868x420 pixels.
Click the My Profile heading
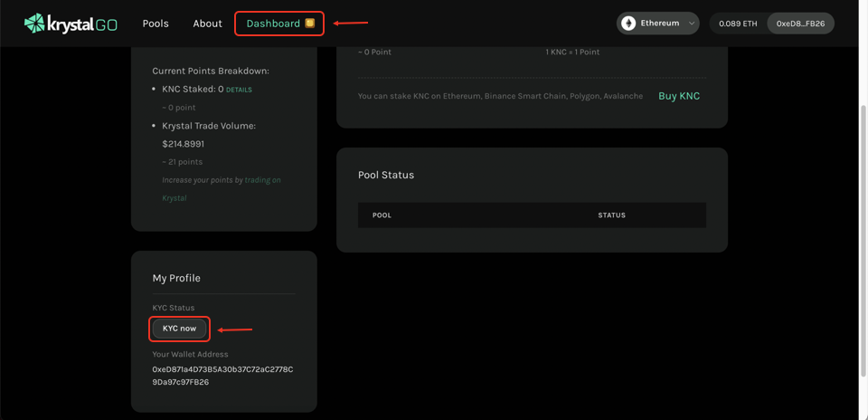[x=176, y=278]
